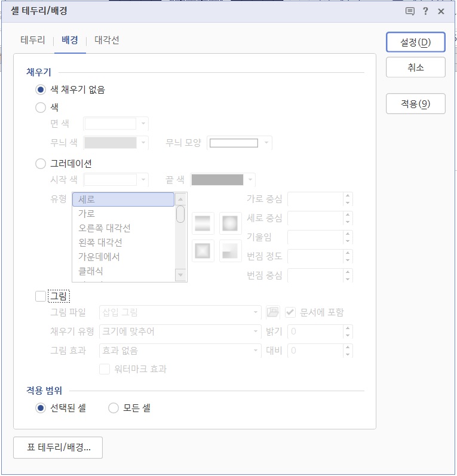Open the 끝 색 color dropdown
This screenshot has height=476, width=457.
tap(250, 179)
